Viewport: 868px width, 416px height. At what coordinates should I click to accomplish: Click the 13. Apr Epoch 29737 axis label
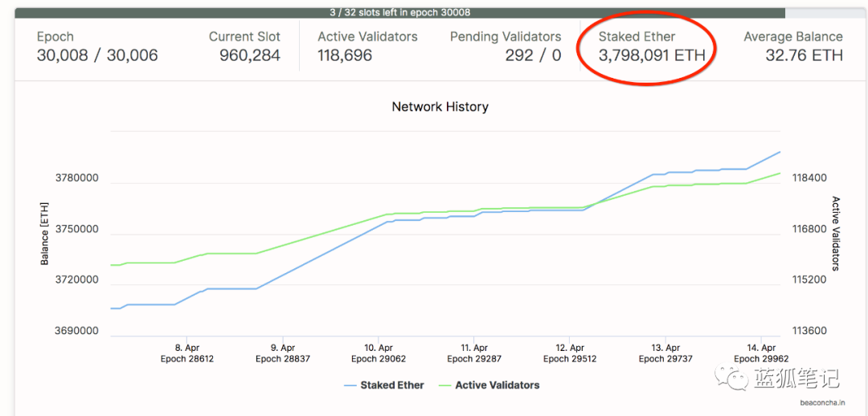[x=665, y=353]
